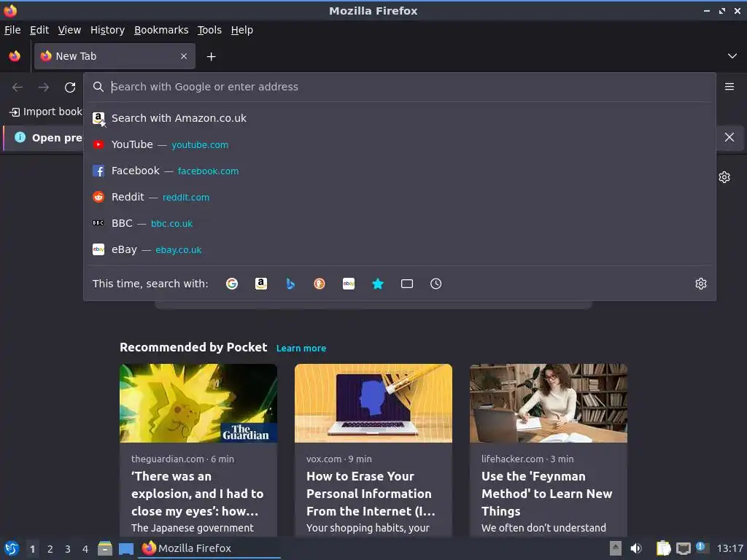The image size is (747, 560).
Task: Open the History menu
Action: pyautogui.click(x=108, y=30)
